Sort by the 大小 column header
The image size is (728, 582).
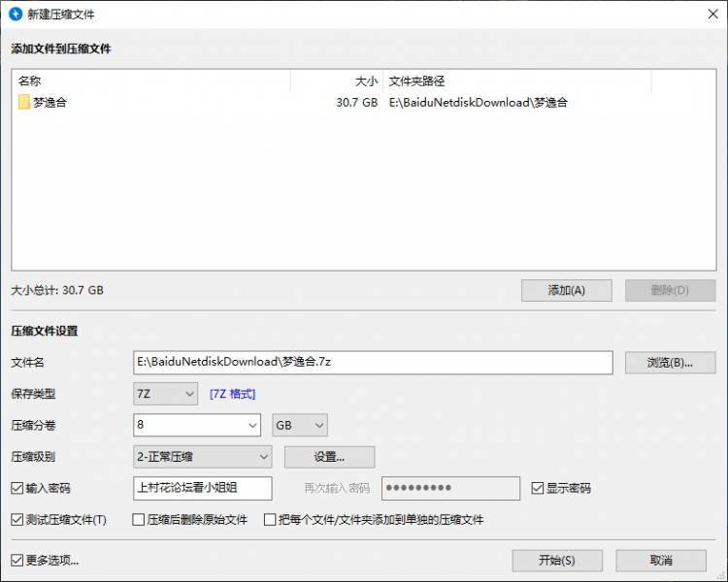point(337,81)
